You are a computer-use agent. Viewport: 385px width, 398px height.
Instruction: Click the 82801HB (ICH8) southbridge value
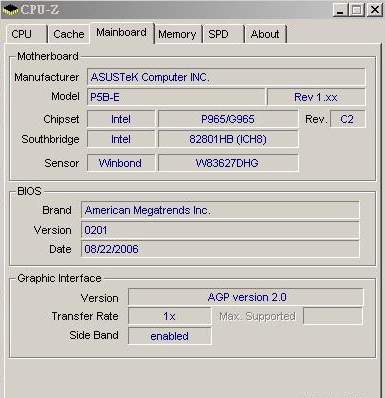tap(228, 139)
